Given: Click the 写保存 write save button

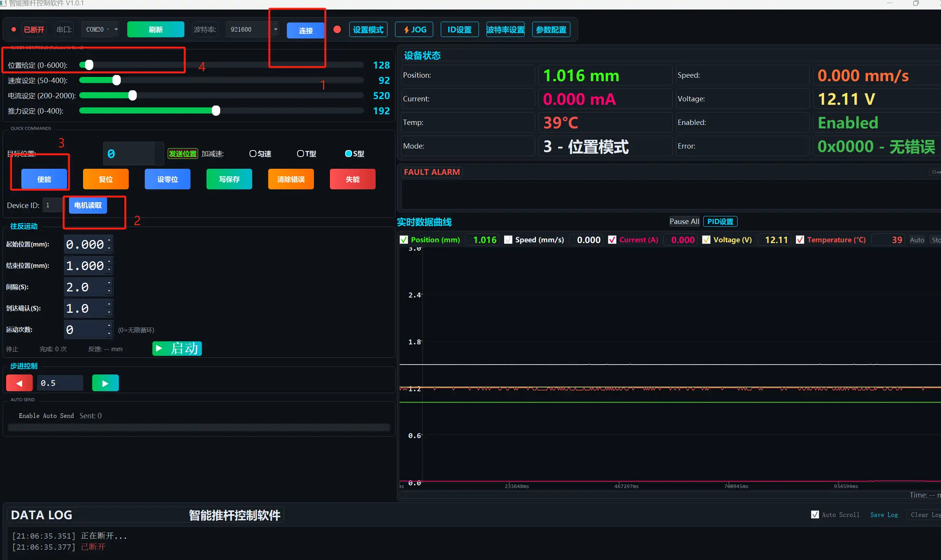Looking at the screenshot, I should pyautogui.click(x=229, y=179).
